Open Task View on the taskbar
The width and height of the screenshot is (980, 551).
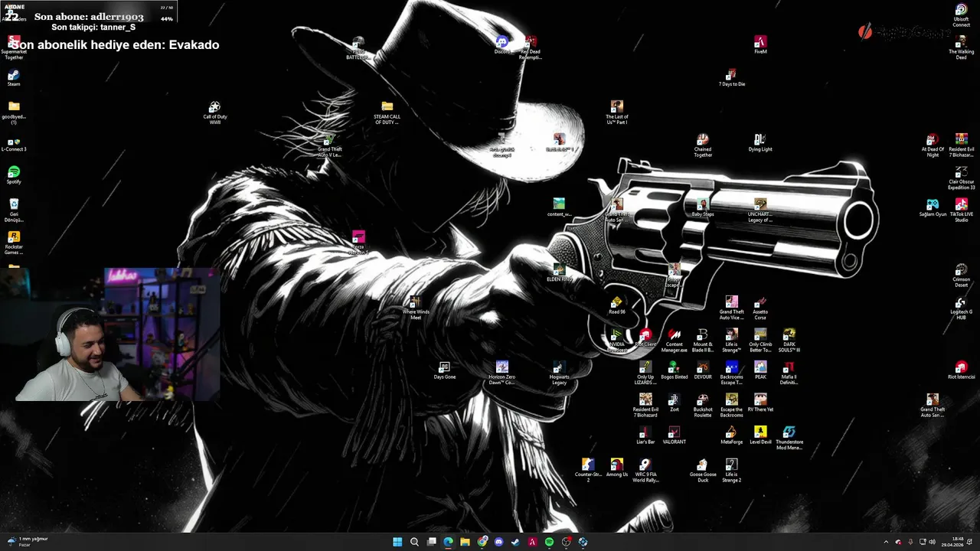point(431,542)
